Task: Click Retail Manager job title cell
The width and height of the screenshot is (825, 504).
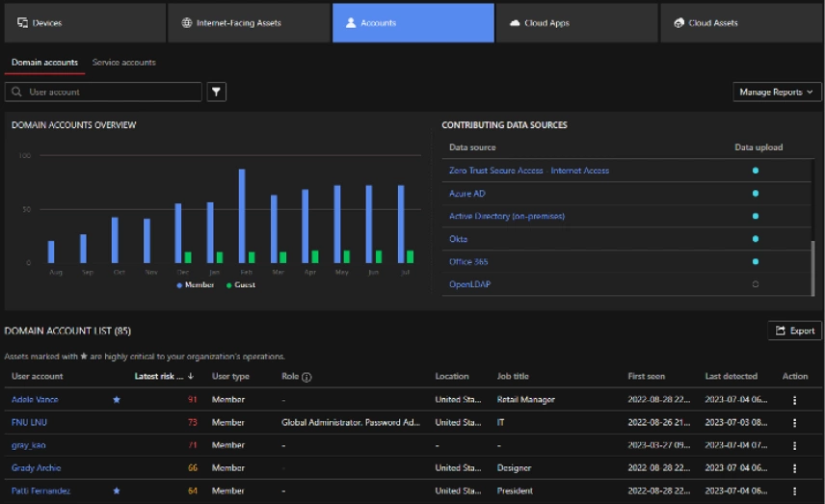Action: 525,399
